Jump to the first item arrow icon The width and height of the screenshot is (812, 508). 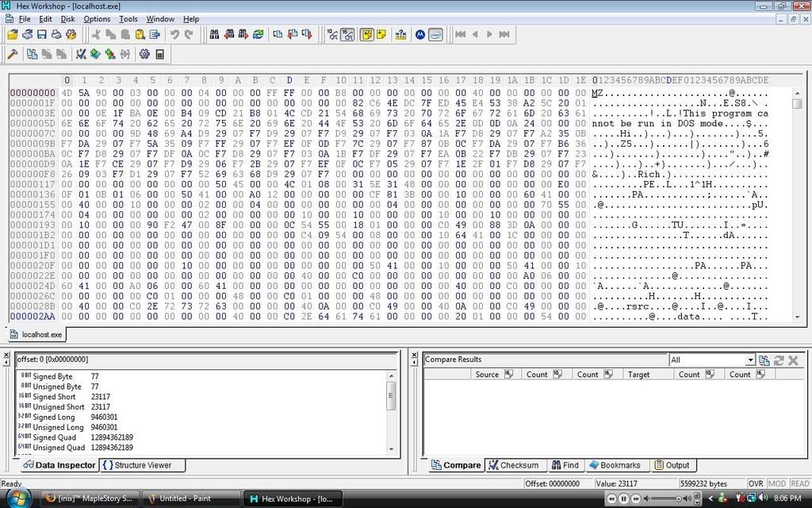[x=460, y=35]
